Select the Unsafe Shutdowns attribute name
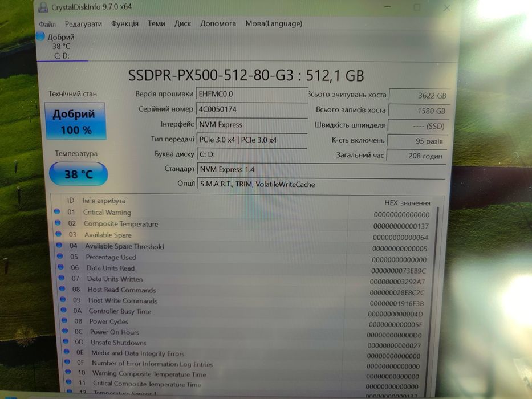Viewport: 532px width, 399px height. 119,343
